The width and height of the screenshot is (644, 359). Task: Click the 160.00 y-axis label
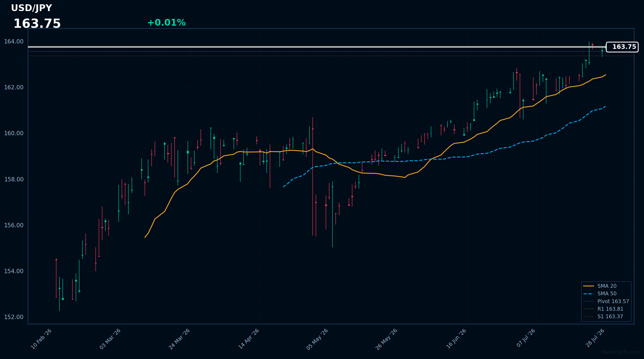coord(14,133)
